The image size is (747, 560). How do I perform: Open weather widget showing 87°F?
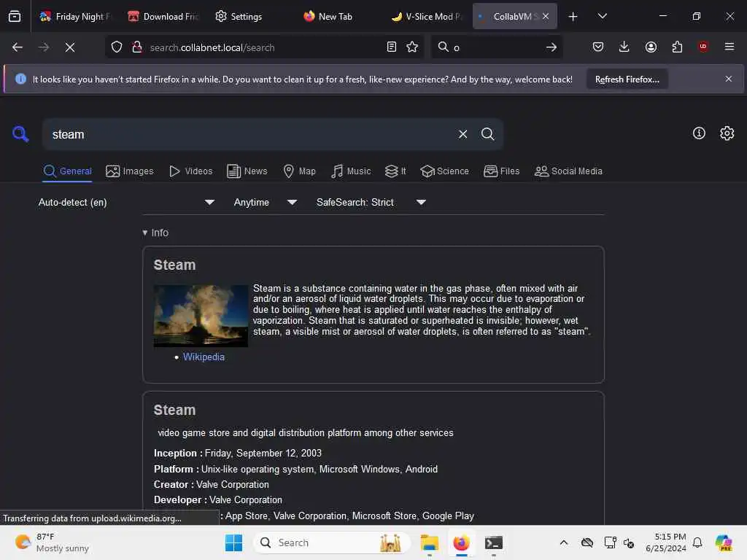click(x=52, y=542)
